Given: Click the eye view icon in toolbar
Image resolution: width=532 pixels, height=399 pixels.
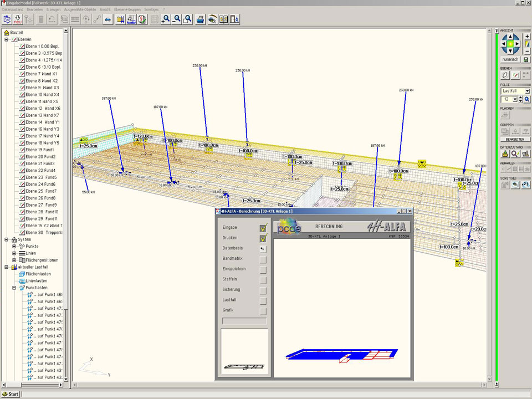Looking at the screenshot, I should (x=212, y=19).
